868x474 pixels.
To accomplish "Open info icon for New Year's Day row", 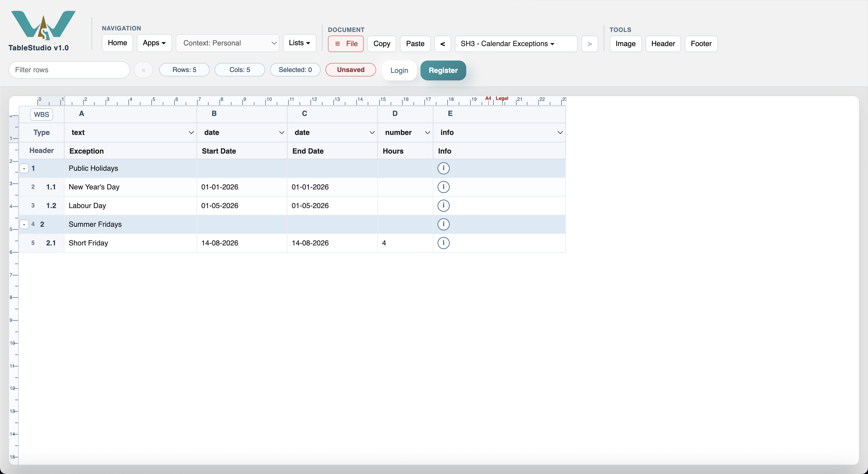I will 443,187.
